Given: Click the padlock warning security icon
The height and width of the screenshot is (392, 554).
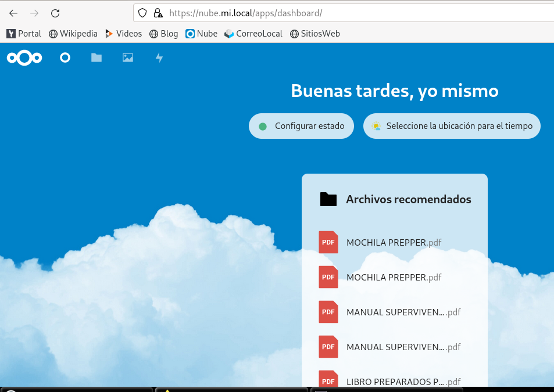Looking at the screenshot, I should click(x=158, y=13).
